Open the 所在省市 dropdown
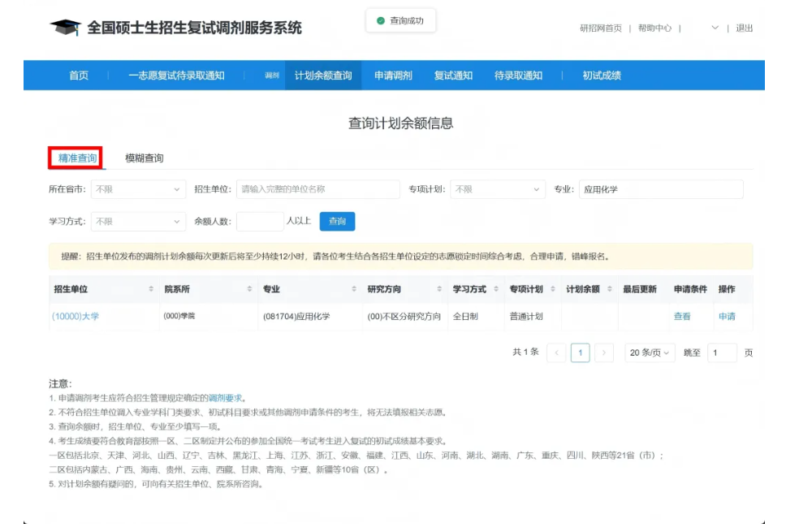The width and height of the screenshot is (786, 532). pyautogui.click(x=138, y=188)
